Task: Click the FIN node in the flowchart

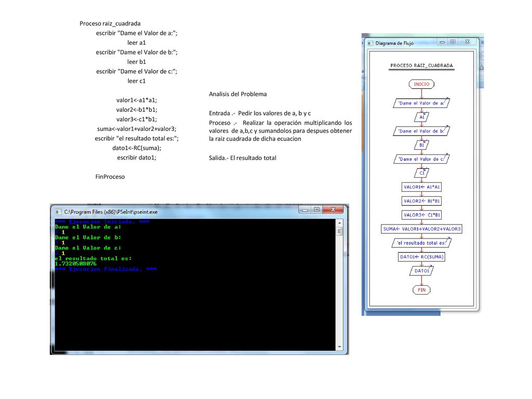Action: pos(422,290)
